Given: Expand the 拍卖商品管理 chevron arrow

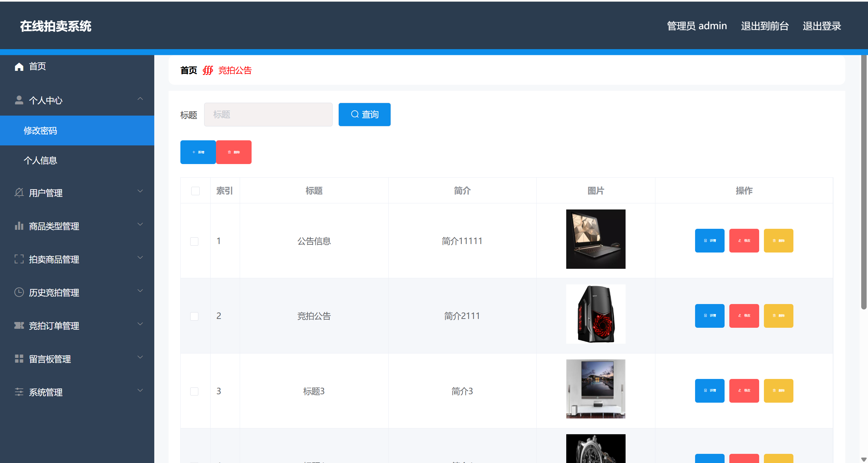Looking at the screenshot, I should [x=140, y=258].
